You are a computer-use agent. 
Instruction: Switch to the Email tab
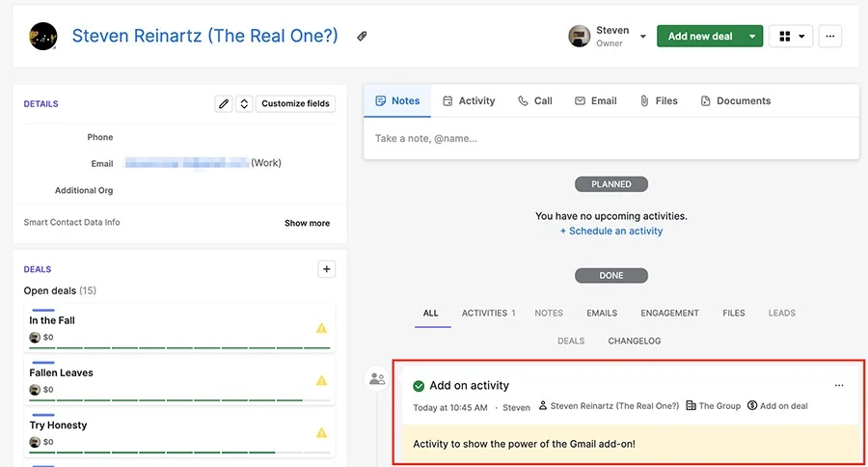pyautogui.click(x=596, y=100)
